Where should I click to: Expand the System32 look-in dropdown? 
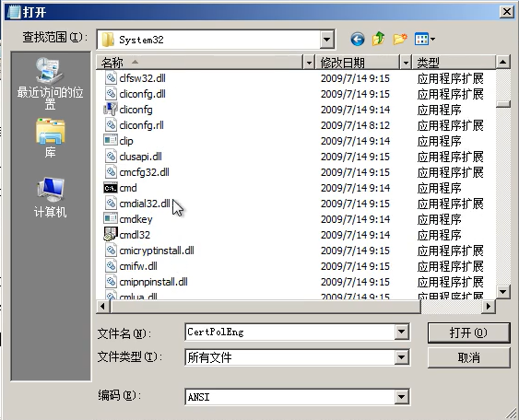point(327,40)
